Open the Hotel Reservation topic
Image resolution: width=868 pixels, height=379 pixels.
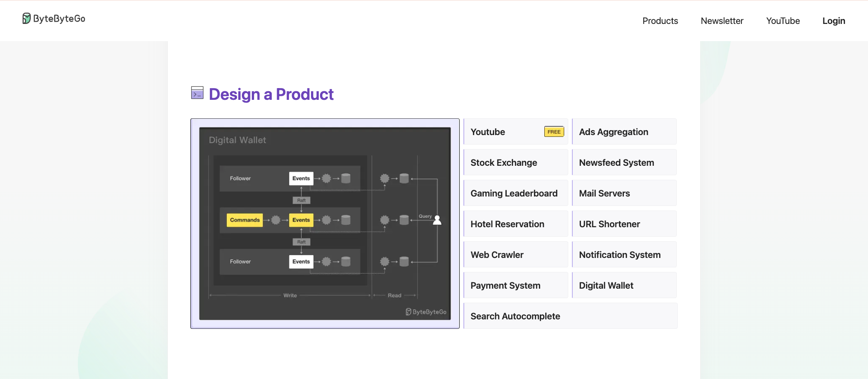[516, 224]
